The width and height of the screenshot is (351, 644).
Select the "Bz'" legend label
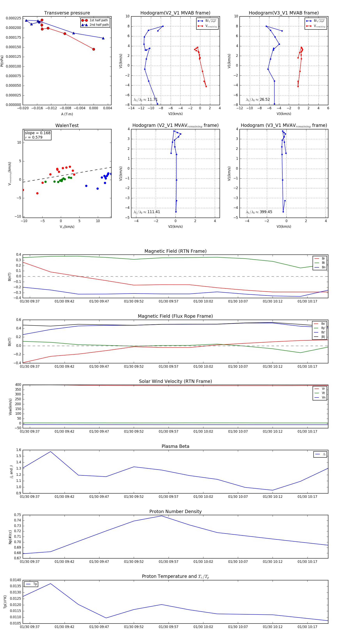[x=323, y=333]
